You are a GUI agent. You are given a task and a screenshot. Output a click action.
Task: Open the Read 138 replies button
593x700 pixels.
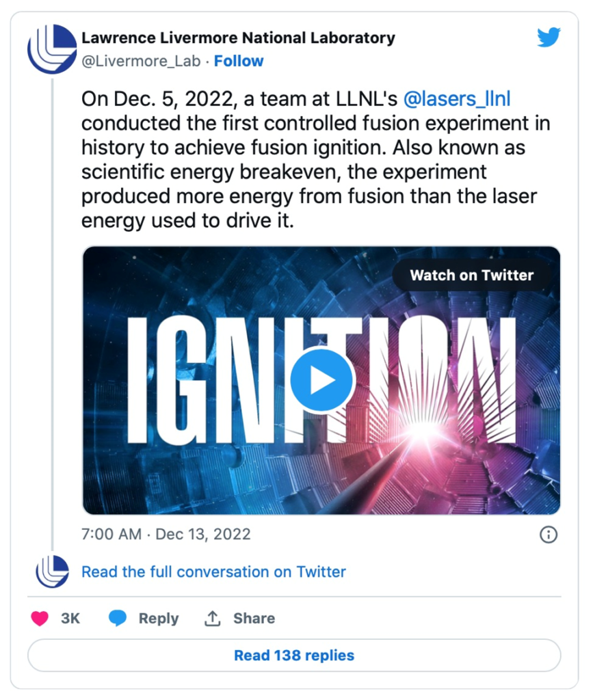point(294,656)
